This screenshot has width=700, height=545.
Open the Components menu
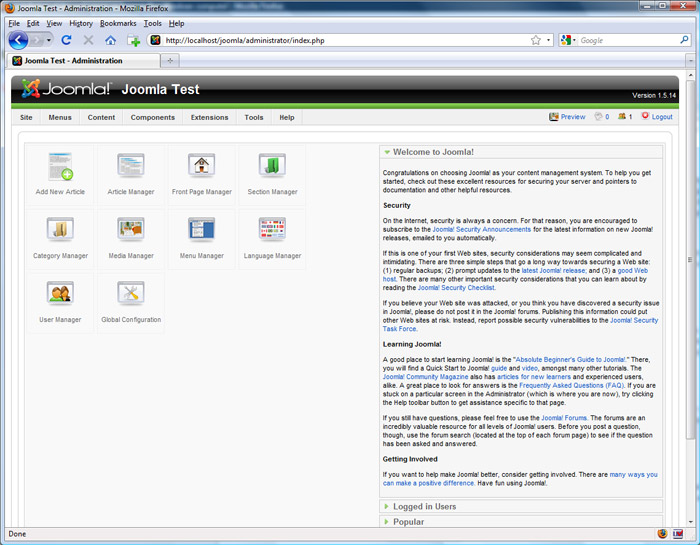tap(152, 117)
